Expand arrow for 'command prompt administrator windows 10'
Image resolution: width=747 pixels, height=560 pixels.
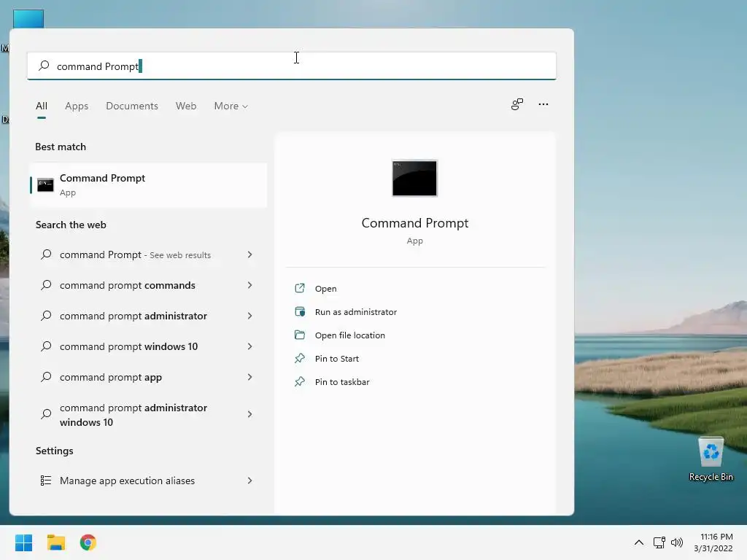click(249, 414)
